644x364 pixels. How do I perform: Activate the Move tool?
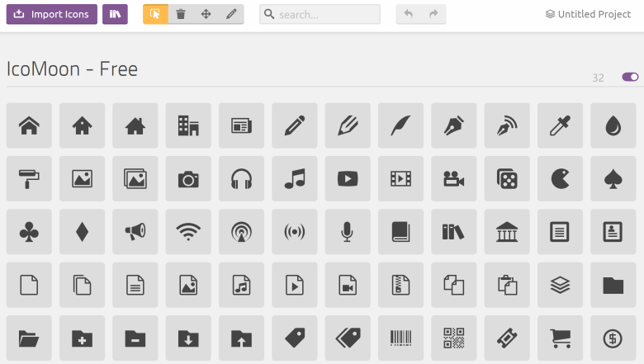pyautogui.click(x=206, y=14)
